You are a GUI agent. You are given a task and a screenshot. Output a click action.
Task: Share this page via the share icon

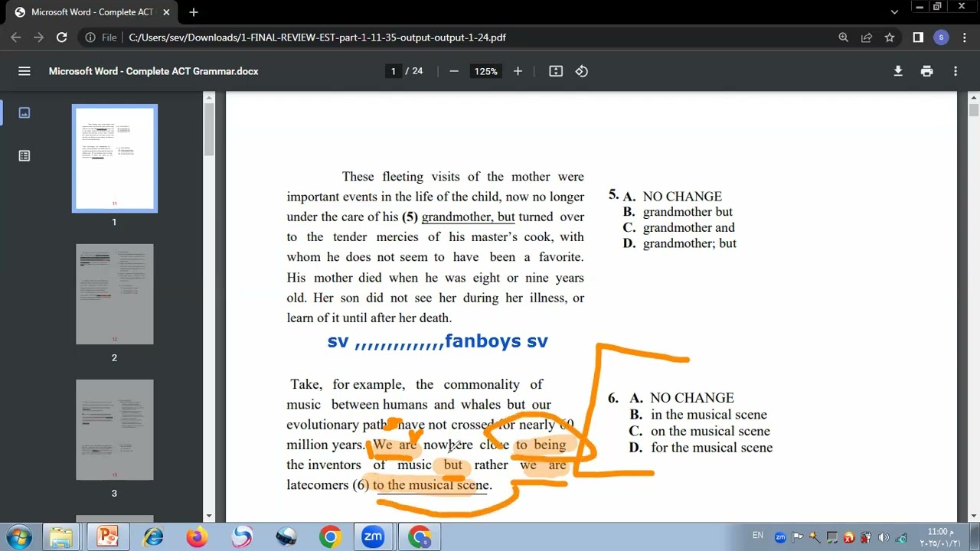[x=867, y=37]
